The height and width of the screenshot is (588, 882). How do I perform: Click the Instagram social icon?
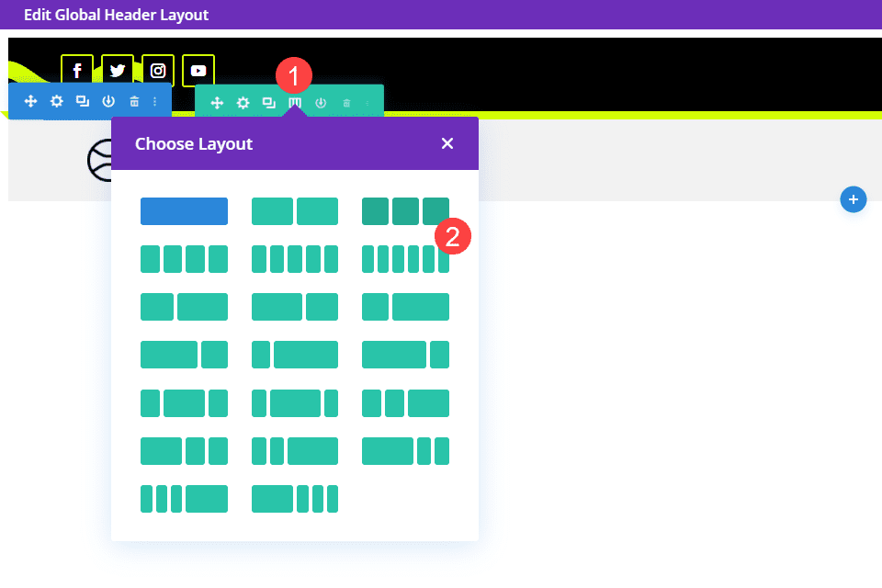tap(158, 71)
